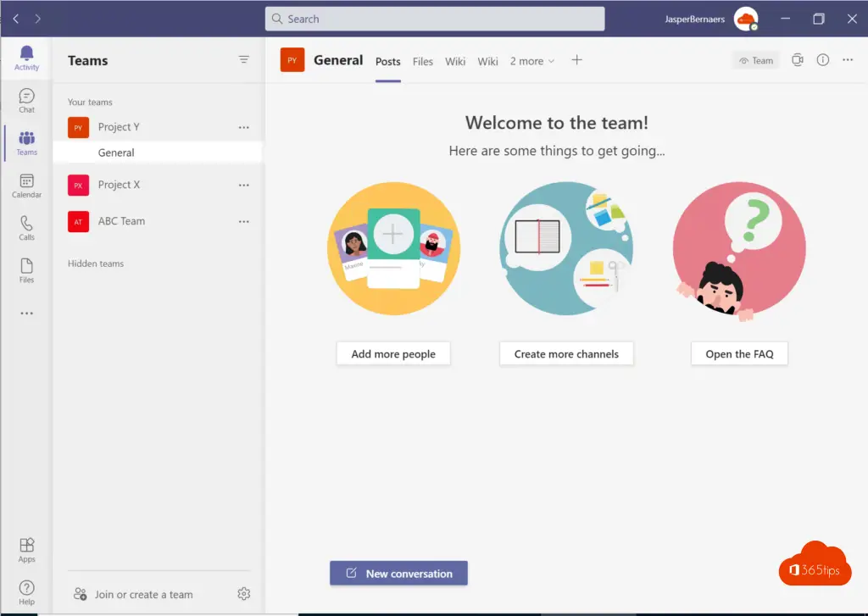Start a meeting with the camera icon
The image size is (868, 616).
click(x=797, y=60)
